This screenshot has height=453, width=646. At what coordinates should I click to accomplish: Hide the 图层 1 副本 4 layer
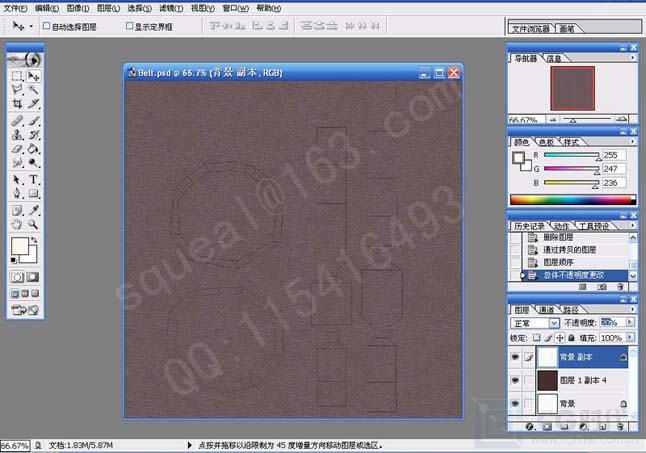pyautogui.click(x=515, y=380)
